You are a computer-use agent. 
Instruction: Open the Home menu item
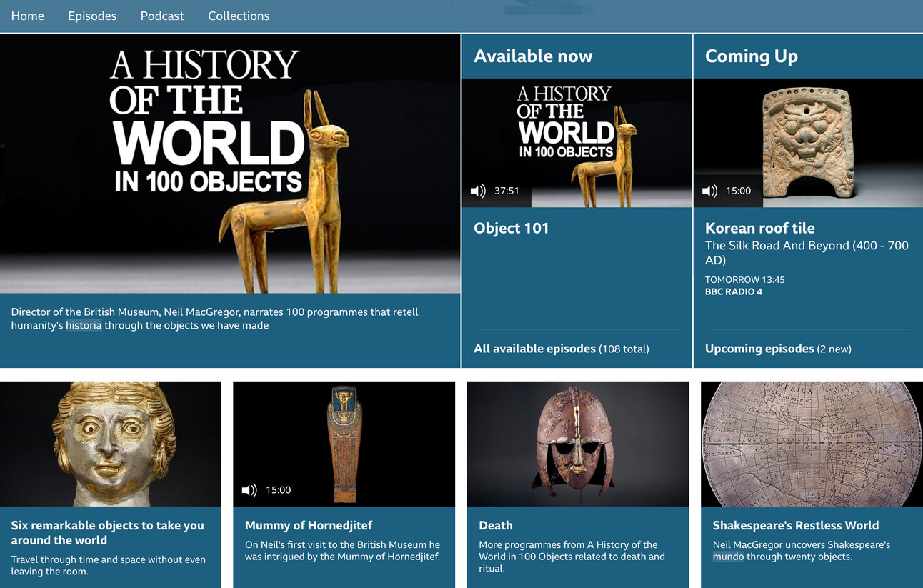point(27,16)
